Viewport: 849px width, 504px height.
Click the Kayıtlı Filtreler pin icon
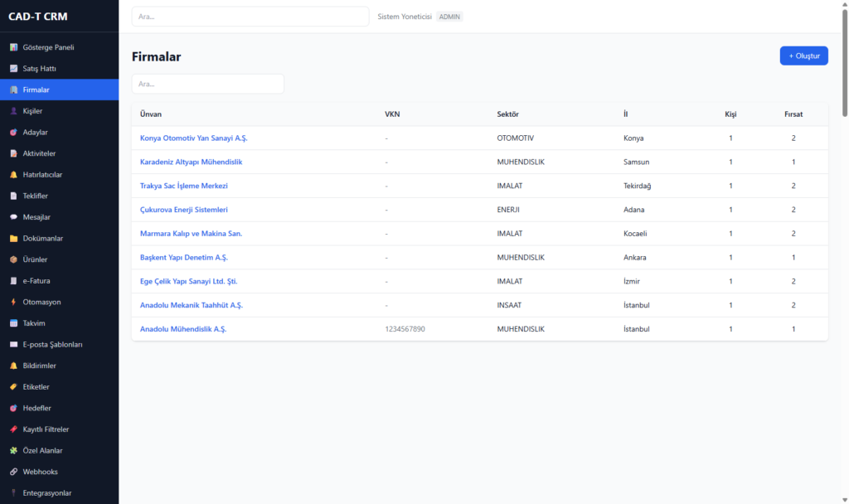point(13,429)
